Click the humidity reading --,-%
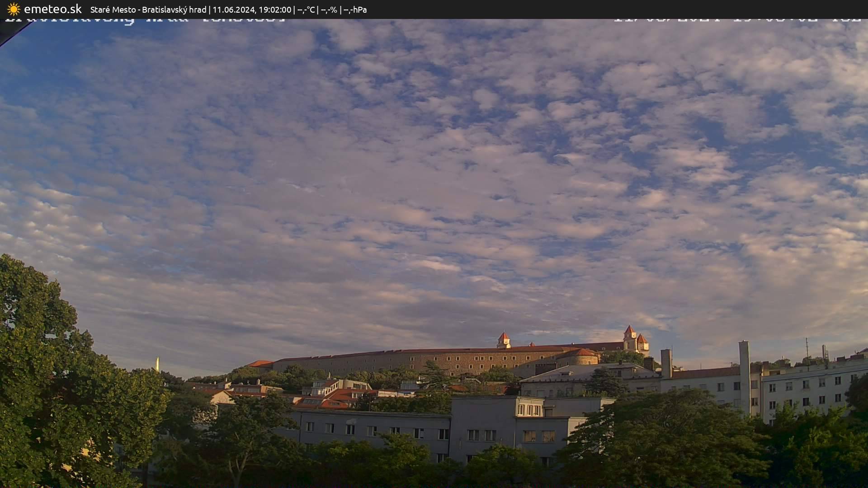The image size is (868, 488). tap(329, 9)
